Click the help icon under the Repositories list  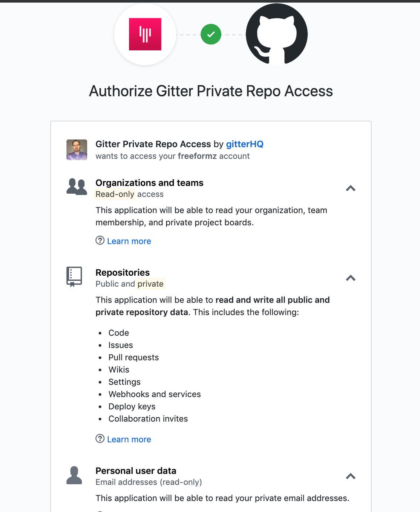(x=100, y=439)
